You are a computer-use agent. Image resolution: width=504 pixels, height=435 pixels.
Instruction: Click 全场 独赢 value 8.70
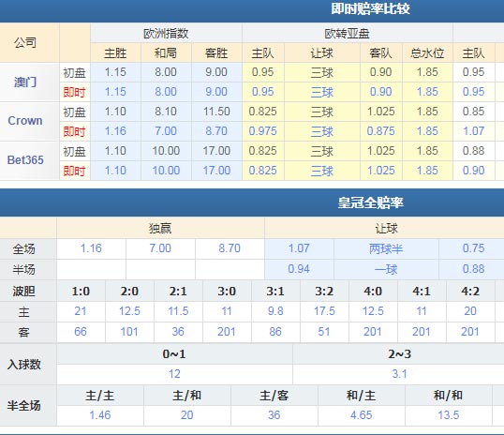click(230, 248)
